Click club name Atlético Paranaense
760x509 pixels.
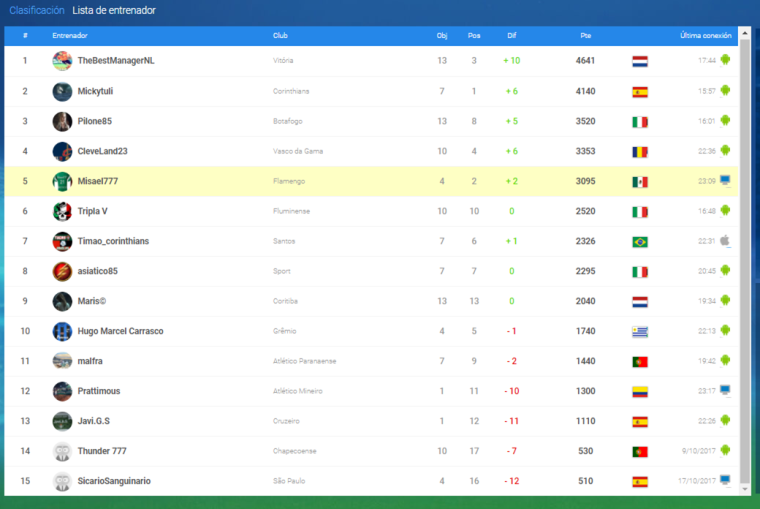(x=304, y=361)
